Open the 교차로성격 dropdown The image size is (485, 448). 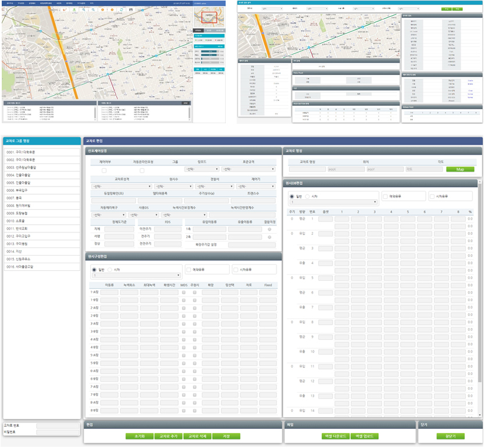(x=122, y=187)
